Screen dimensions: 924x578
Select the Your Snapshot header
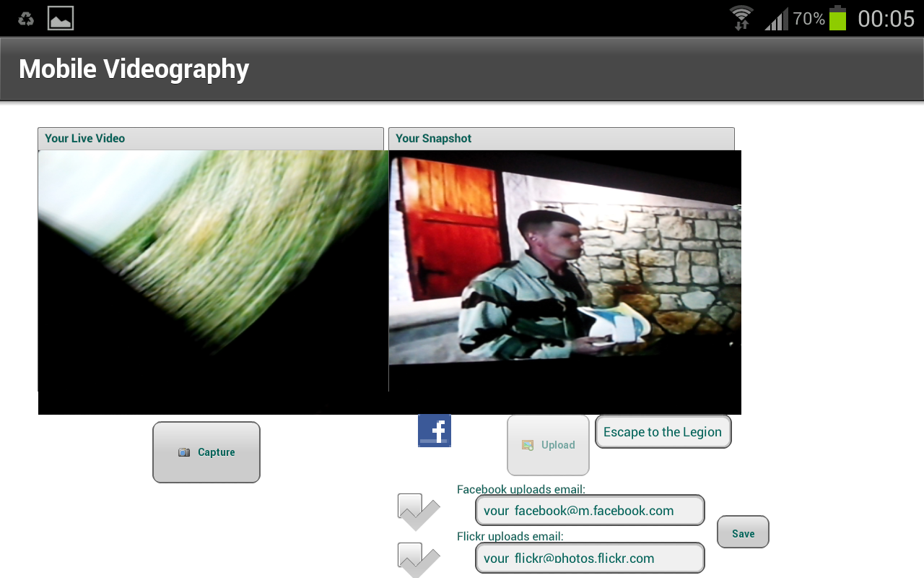point(562,139)
